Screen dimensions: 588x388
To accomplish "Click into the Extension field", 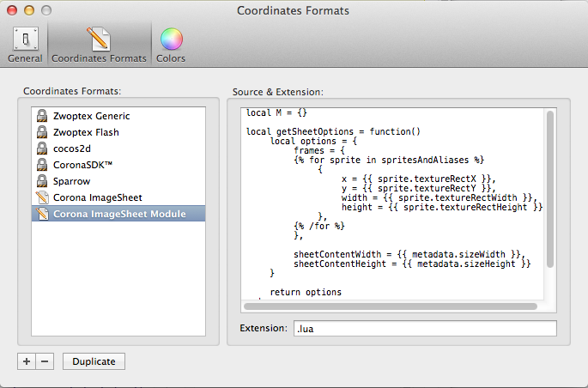I will pyautogui.click(x=425, y=329).
